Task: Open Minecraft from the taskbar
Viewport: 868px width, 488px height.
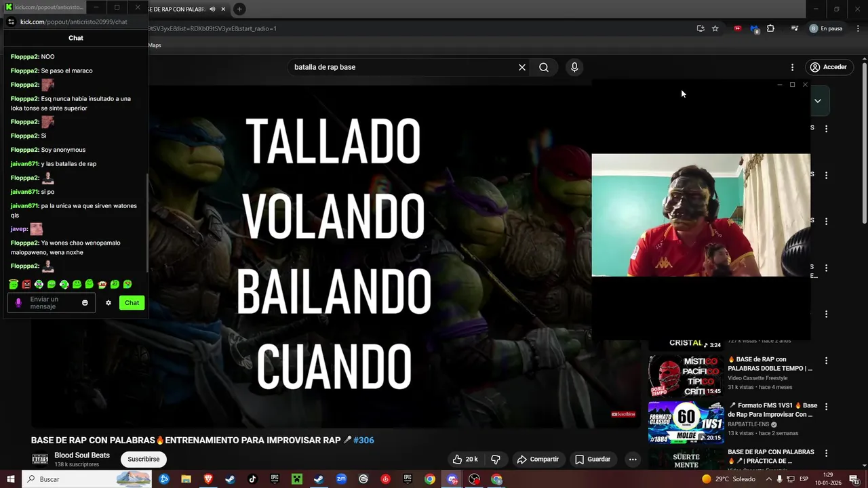Action: (297, 479)
